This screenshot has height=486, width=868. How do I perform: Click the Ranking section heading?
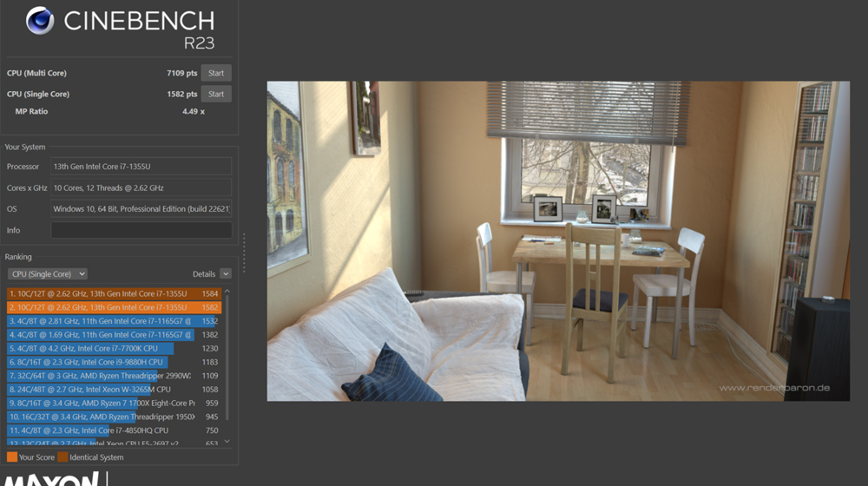[x=18, y=257]
